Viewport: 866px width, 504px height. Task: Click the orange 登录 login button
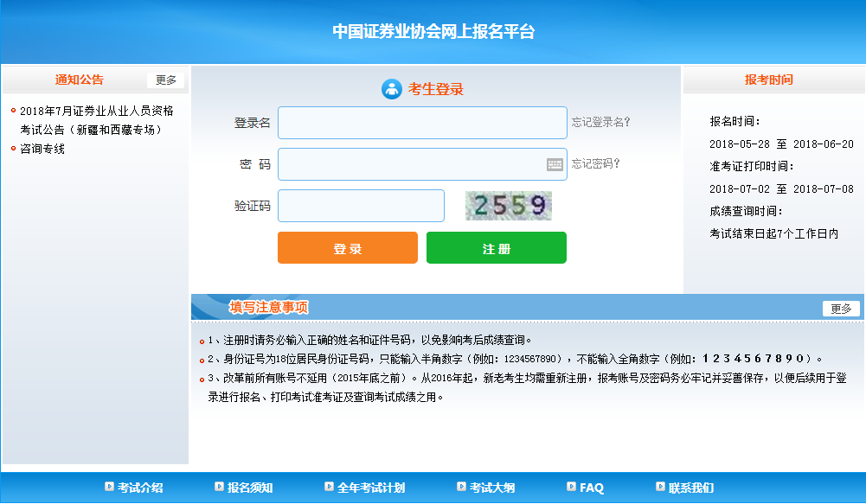point(347,247)
